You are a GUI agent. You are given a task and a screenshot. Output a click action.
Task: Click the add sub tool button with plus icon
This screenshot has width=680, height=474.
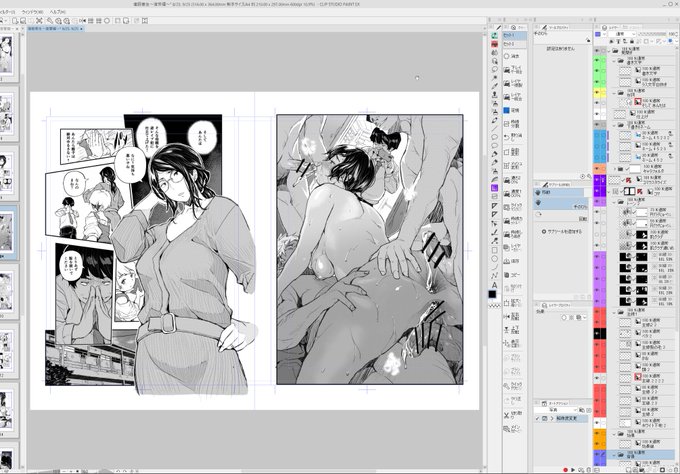(561, 232)
